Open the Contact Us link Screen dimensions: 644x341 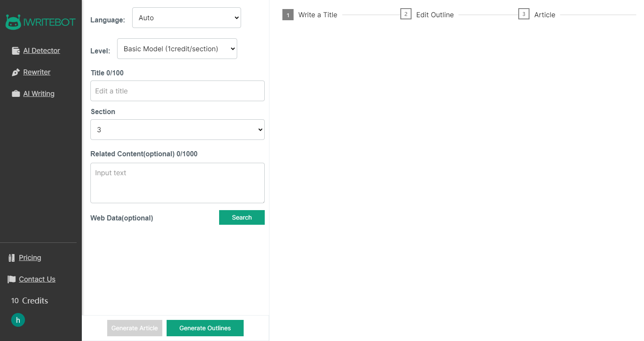(37, 279)
